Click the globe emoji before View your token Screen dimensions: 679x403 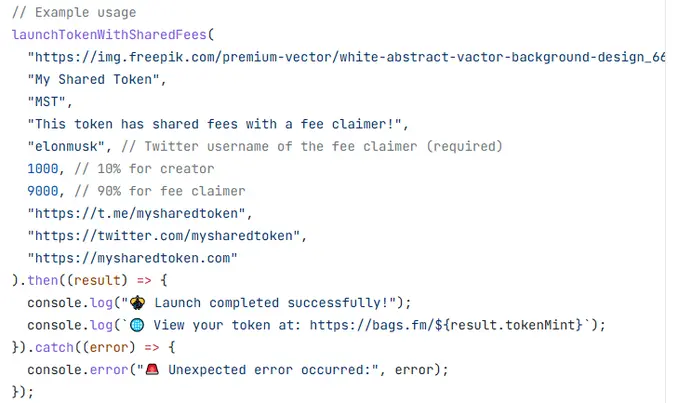137,325
